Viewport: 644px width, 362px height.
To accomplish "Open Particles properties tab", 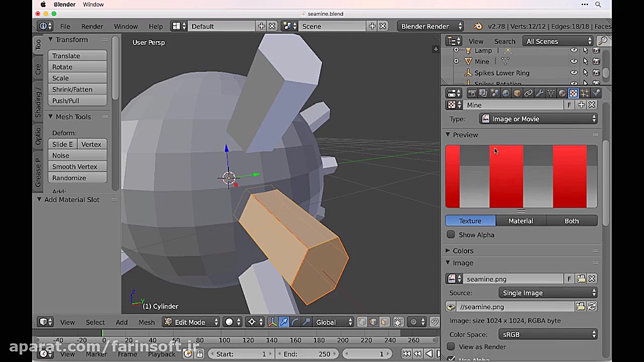I will tap(585, 93).
